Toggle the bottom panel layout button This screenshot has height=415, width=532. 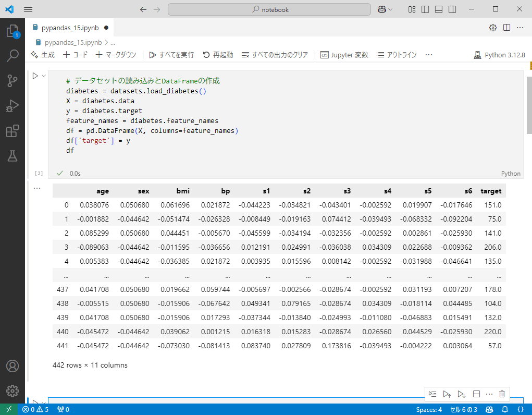click(x=439, y=9)
